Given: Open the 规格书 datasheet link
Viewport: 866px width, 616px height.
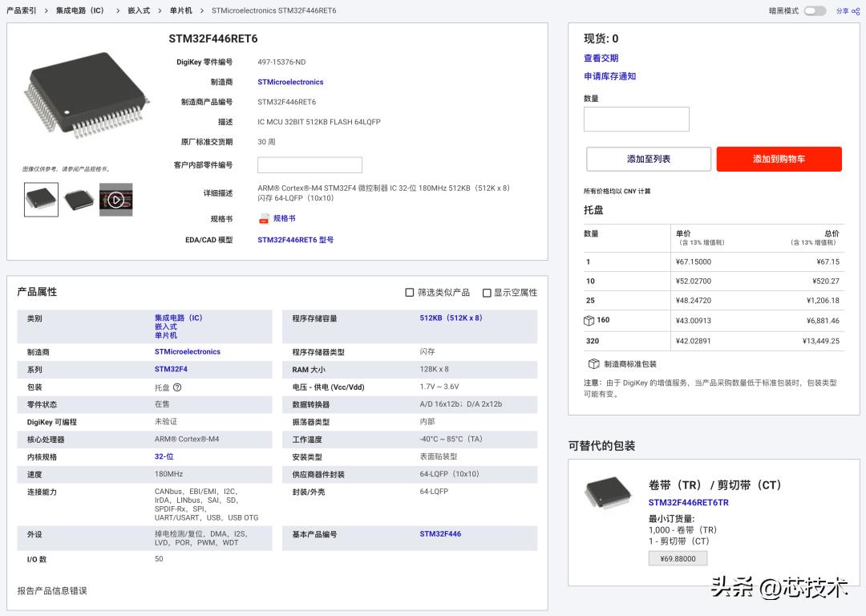Looking at the screenshot, I should click(284, 218).
